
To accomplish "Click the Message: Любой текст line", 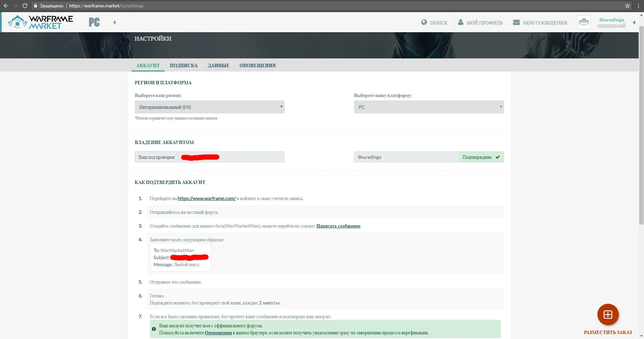I will point(177,264).
